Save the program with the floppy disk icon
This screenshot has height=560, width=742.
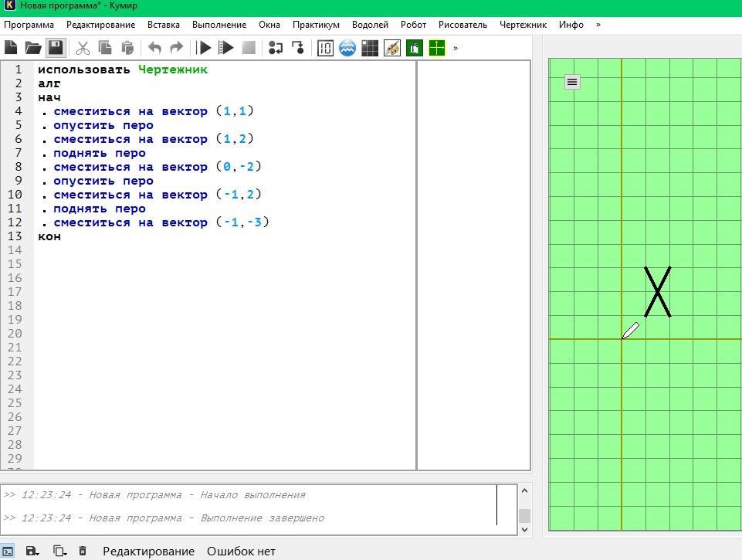pos(55,48)
